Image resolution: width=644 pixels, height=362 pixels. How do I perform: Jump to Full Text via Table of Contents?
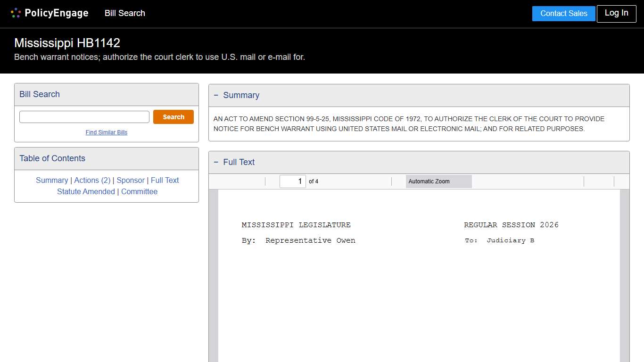(x=165, y=180)
